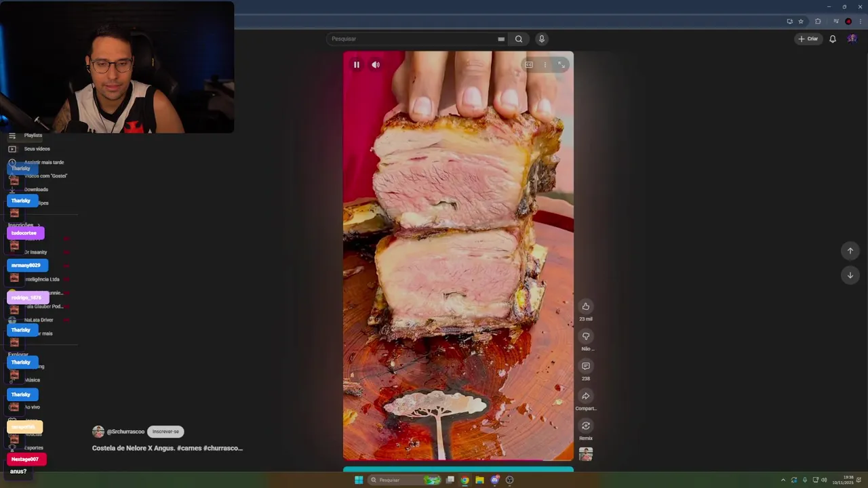
Task: Open the 238 comments panel
Action: (x=586, y=366)
